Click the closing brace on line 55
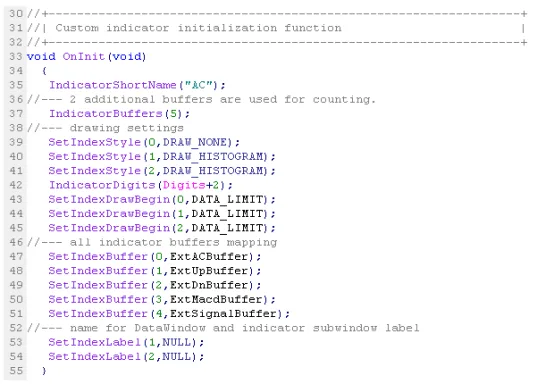This screenshot has height=384, width=554. point(44,371)
